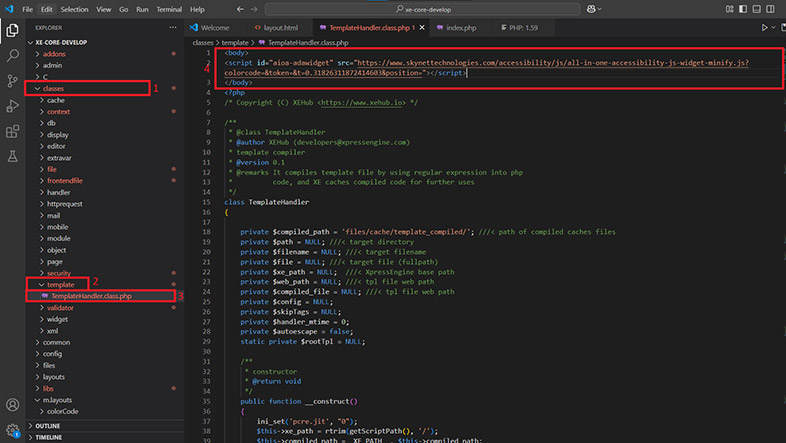Open the Selection menu
Viewport: 786px width, 443px height.
74,9
